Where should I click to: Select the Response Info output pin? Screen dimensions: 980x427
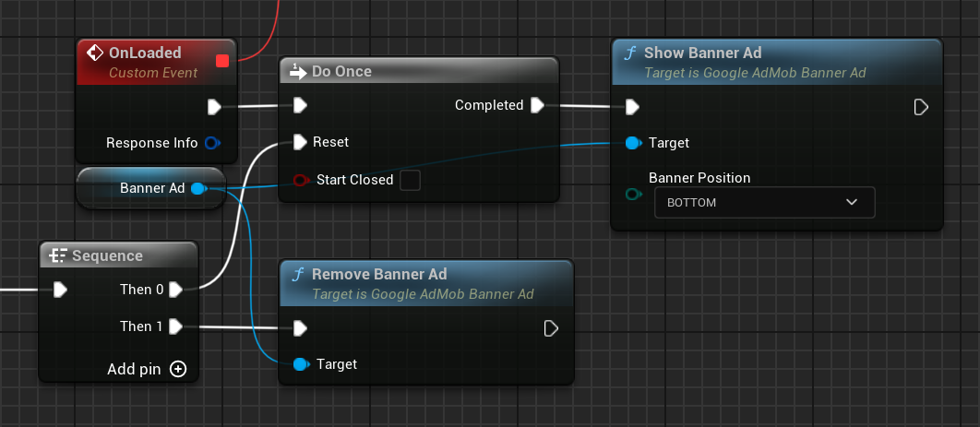pyautogui.click(x=211, y=143)
